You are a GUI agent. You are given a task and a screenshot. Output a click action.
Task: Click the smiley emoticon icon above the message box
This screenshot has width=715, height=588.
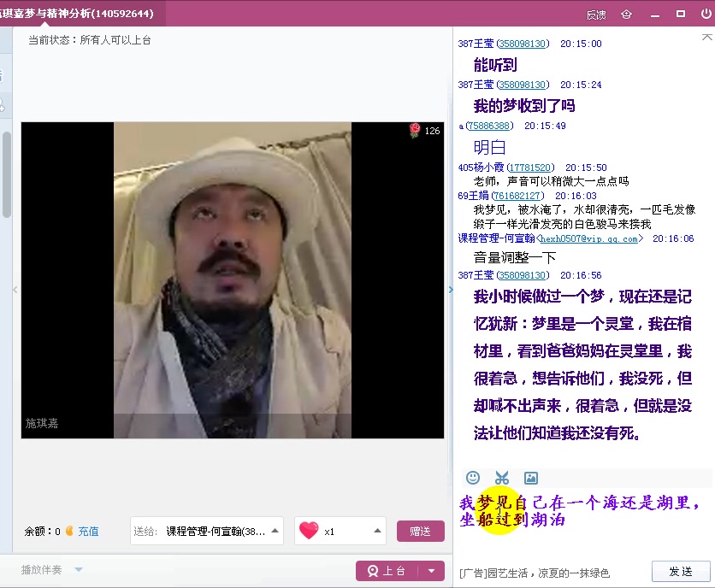(x=473, y=478)
